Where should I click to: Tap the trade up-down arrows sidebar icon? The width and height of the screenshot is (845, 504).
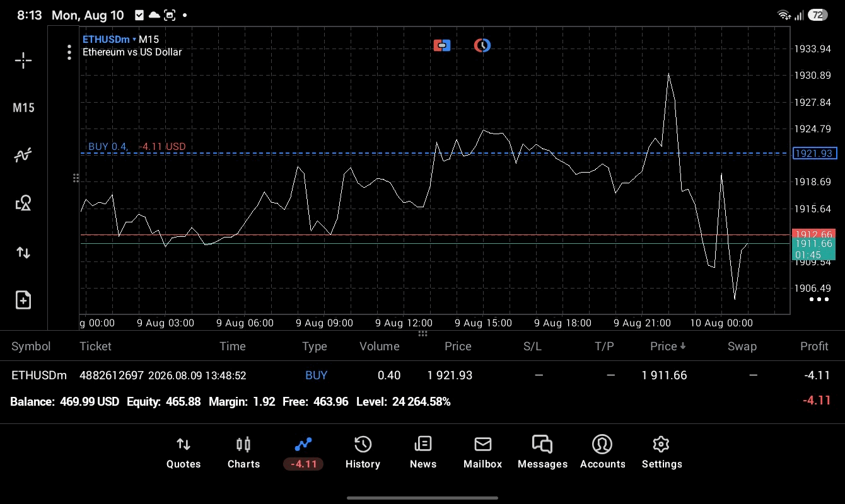[23, 253]
